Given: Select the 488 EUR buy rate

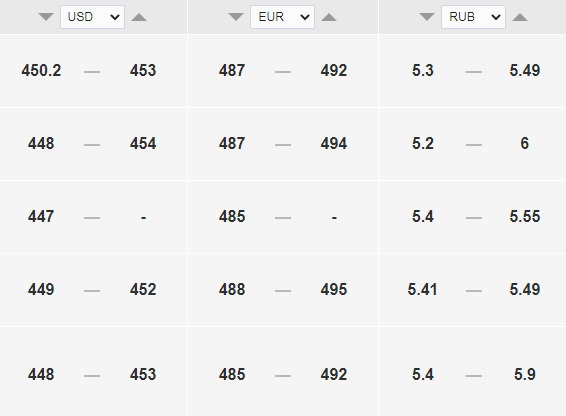Looking at the screenshot, I should tap(232, 289).
